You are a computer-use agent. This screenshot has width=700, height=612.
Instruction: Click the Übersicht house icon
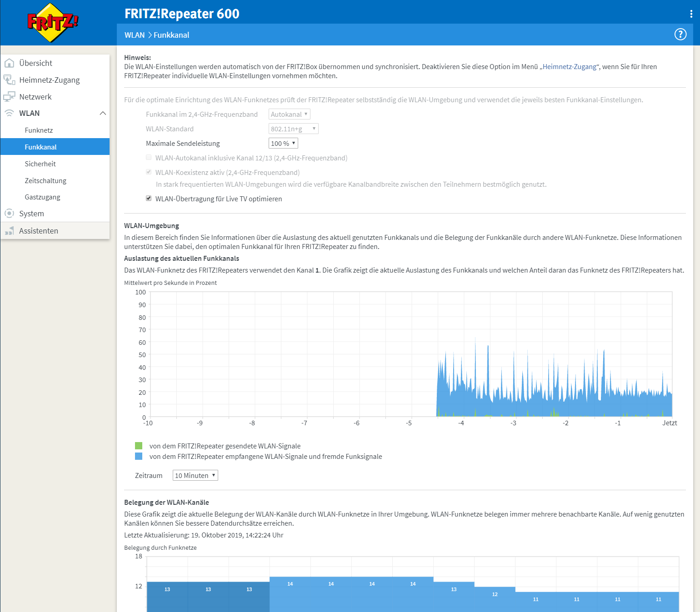(x=9, y=63)
